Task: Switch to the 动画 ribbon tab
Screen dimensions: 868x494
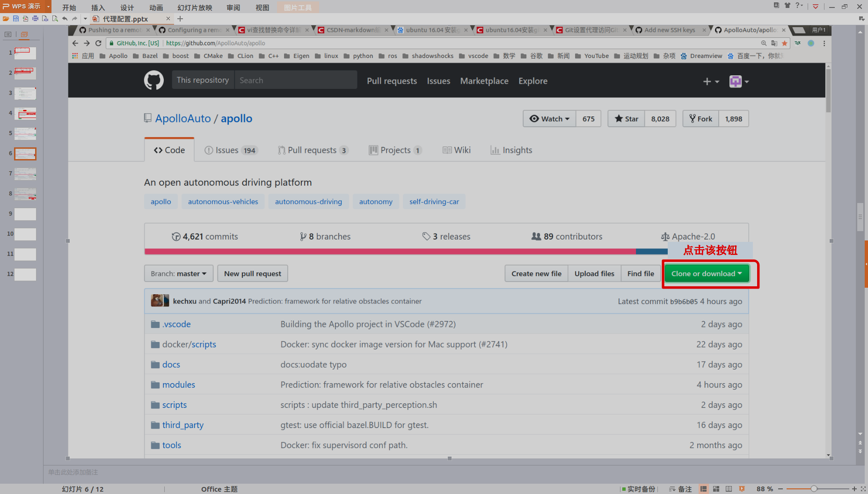Action: [x=156, y=7]
